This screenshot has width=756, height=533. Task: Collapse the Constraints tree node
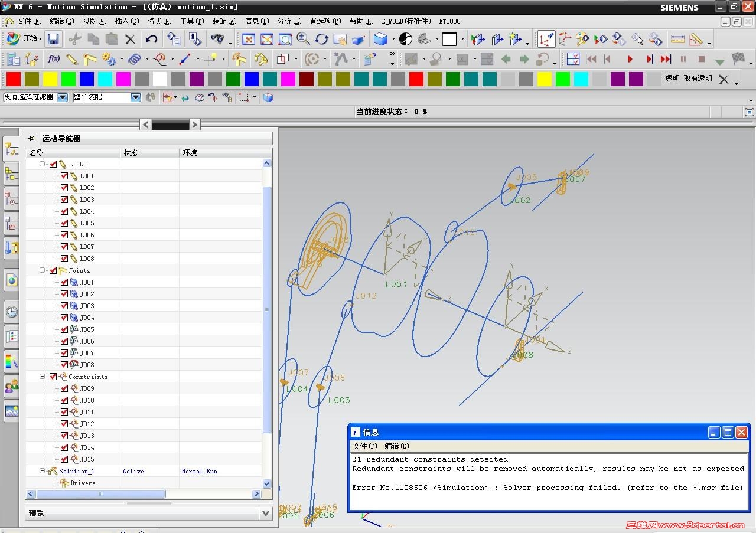43,377
